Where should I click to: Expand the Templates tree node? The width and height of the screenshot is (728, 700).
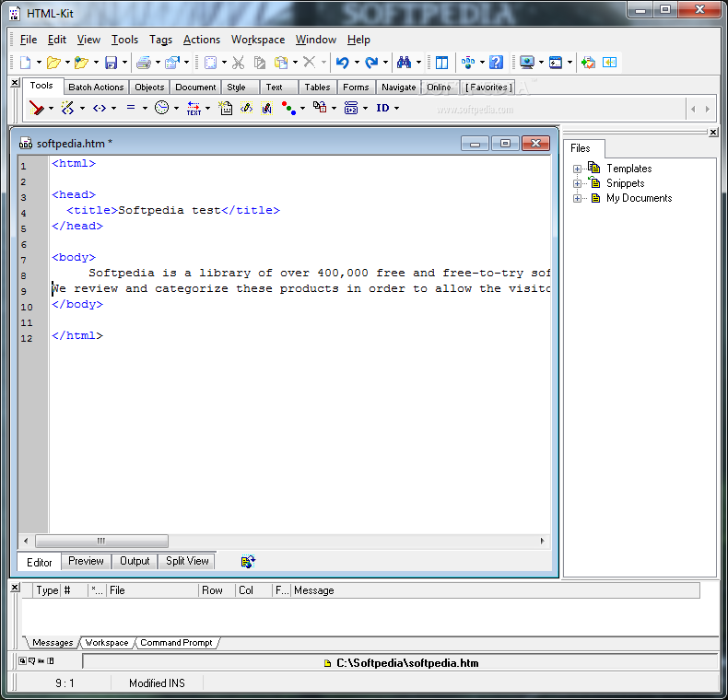577,169
